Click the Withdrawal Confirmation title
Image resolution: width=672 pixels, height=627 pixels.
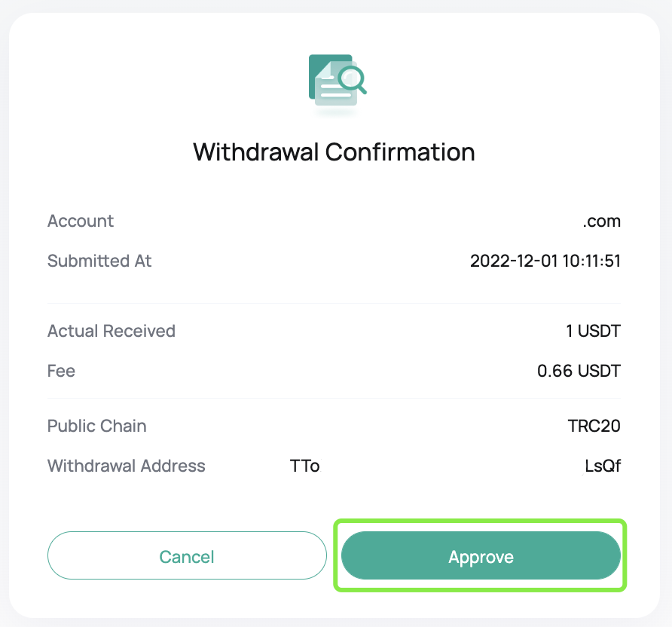pyautogui.click(x=334, y=152)
